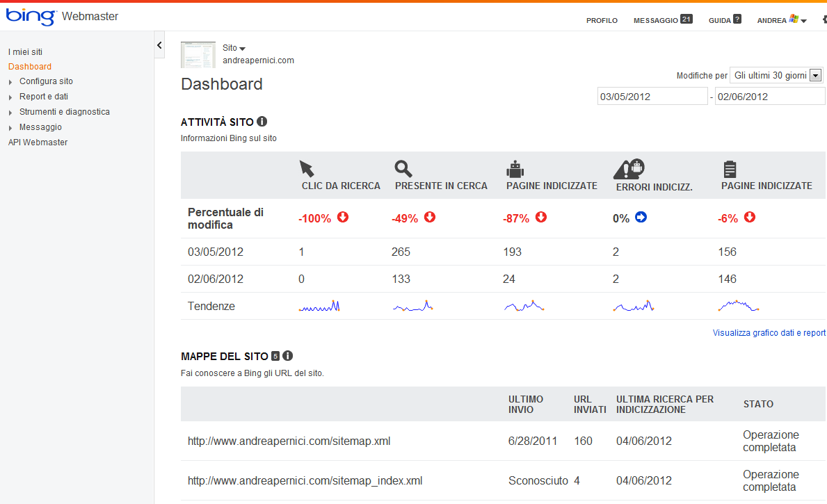Open the Messaggio menu in the top bar
827x504 pixels.
655,21
